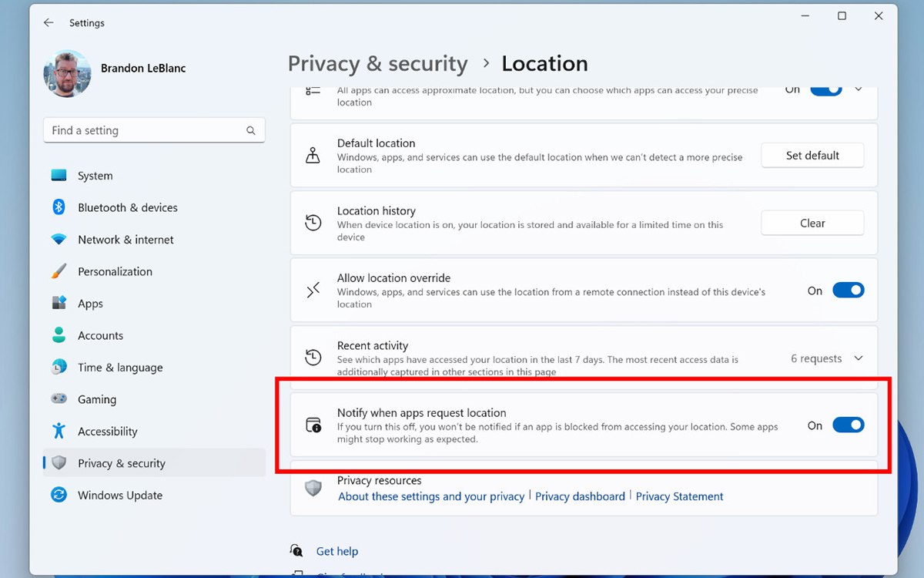Select the Accounts icon in sidebar
Screen dimensions: 924x578
pyautogui.click(x=59, y=335)
